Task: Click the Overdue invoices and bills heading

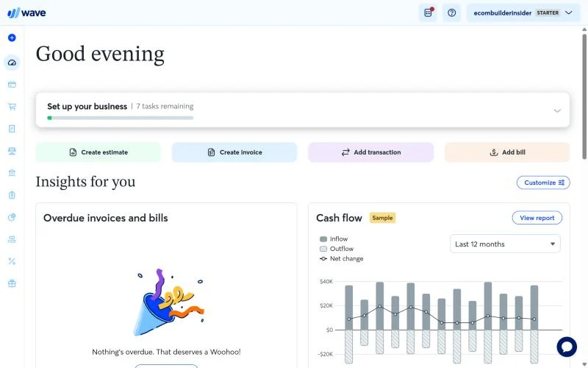Action: pyautogui.click(x=106, y=218)
